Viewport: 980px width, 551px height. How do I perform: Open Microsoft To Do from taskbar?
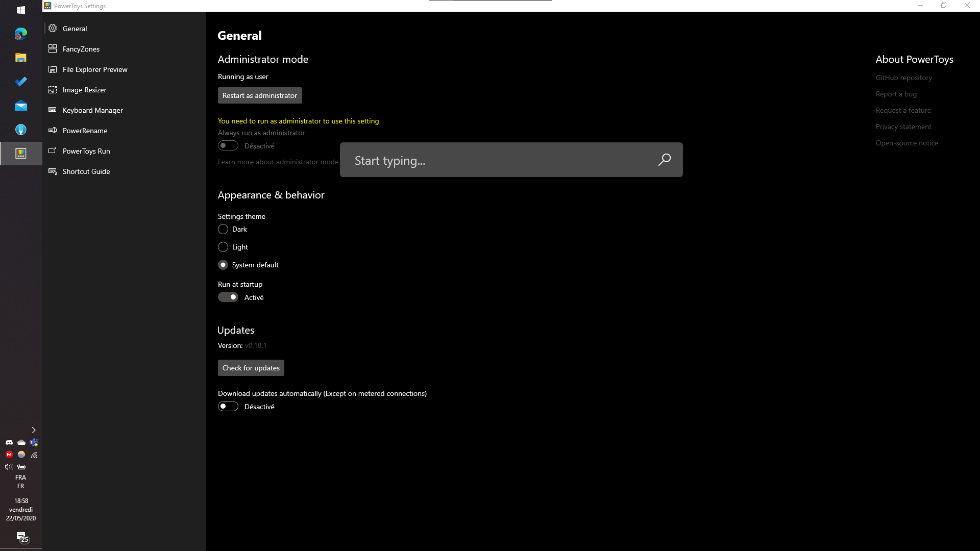[x=21, y=82]
